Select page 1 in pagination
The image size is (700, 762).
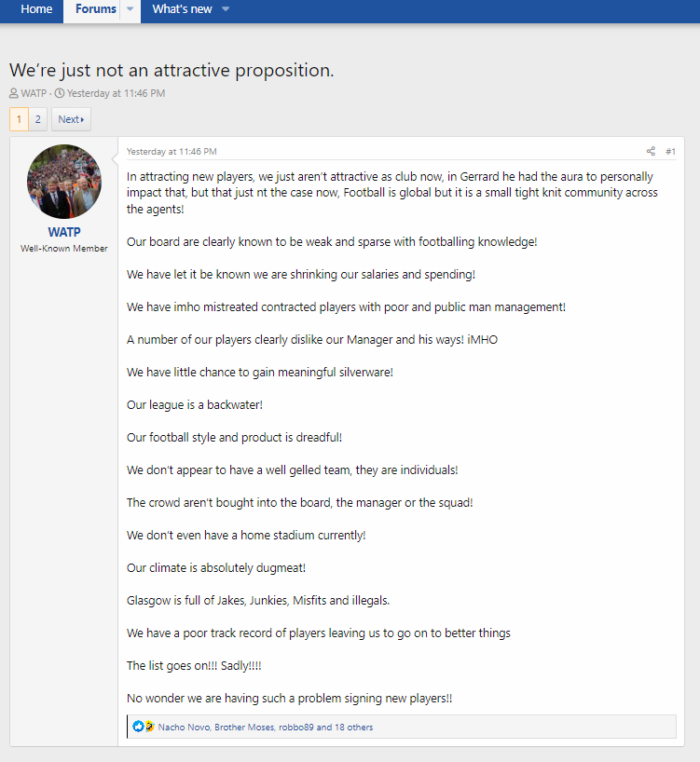coord(19,119)
